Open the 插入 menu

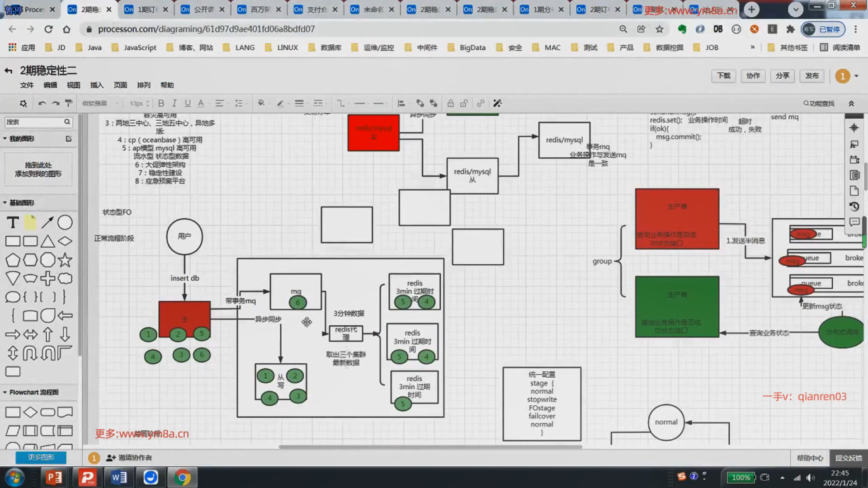coord(97,85)
